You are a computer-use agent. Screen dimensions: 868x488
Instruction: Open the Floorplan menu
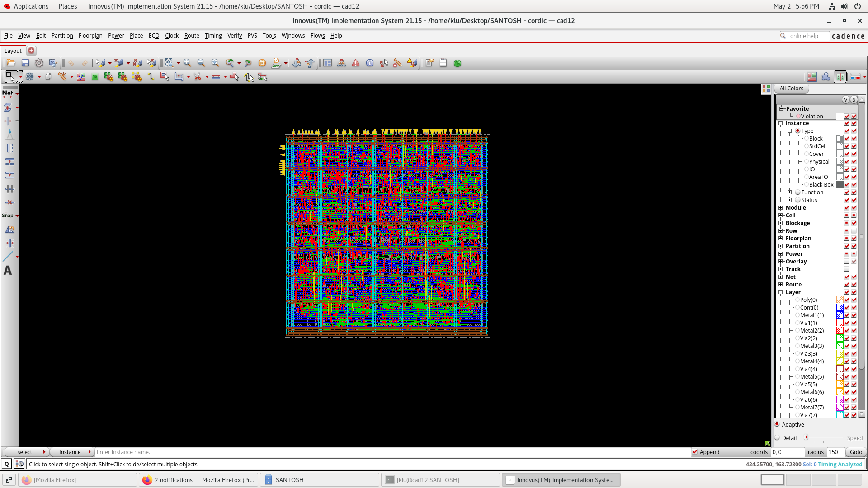click(90, 35)
